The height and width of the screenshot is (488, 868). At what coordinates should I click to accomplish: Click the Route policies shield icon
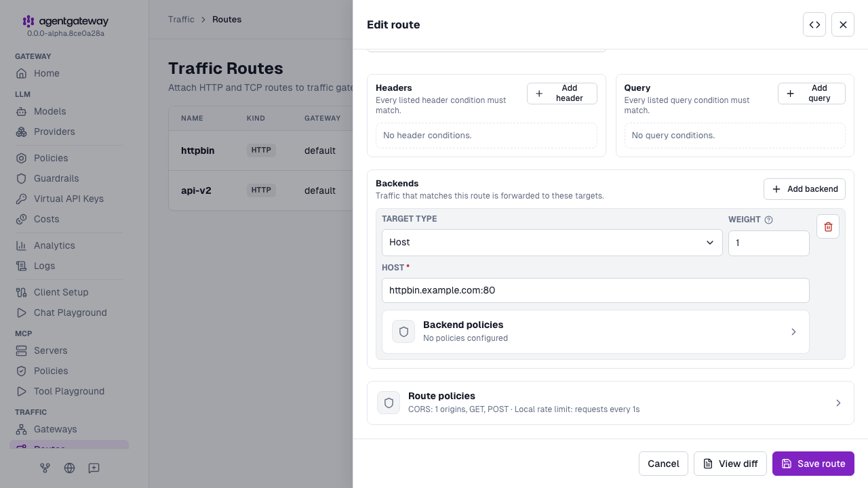point(389,403)
